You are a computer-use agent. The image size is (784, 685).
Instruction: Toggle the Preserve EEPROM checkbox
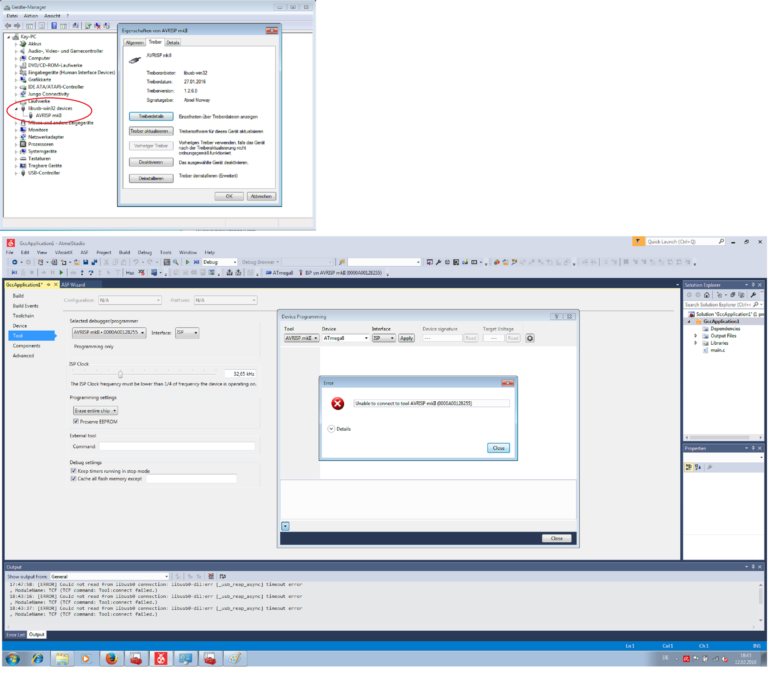coord(76,422)
